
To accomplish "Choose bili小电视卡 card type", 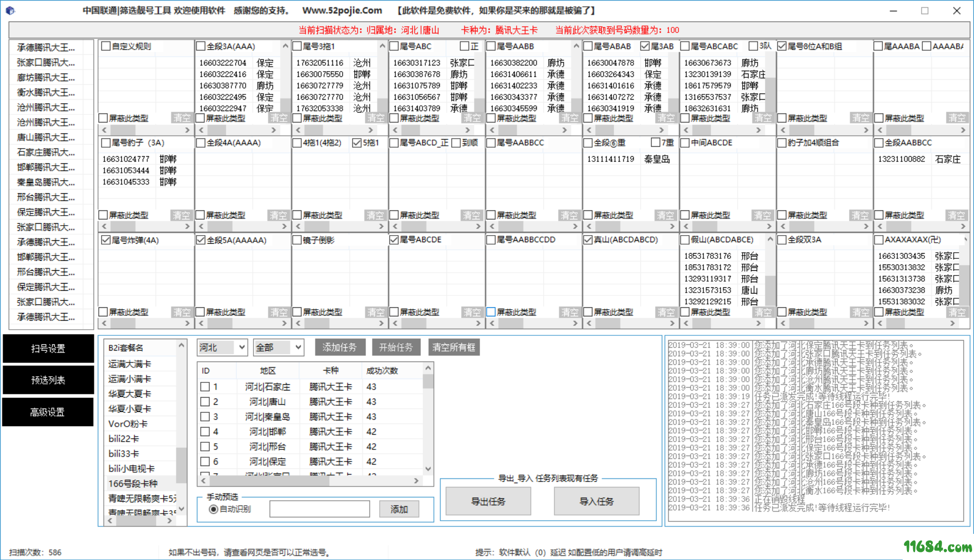I will (141, 468).
